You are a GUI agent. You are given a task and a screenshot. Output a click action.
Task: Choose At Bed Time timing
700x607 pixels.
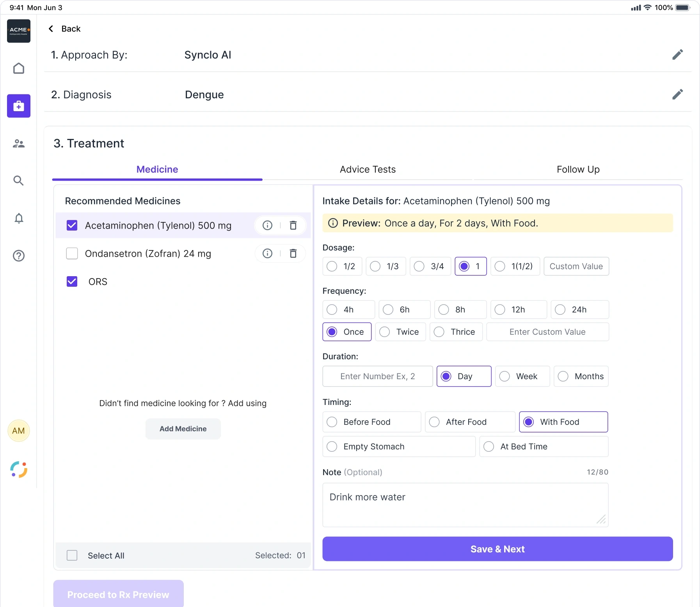544,447
